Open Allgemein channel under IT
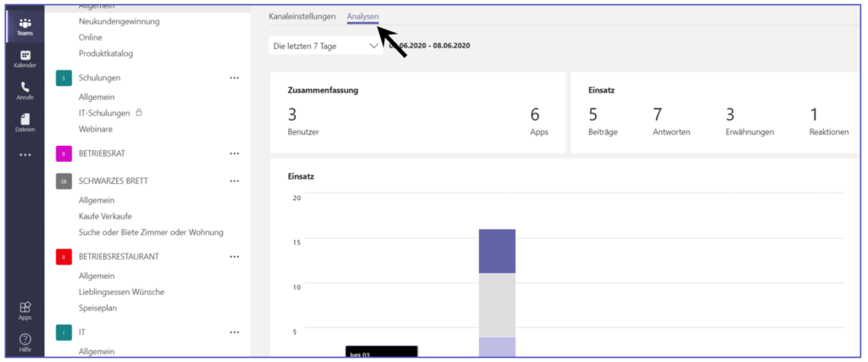The height and width of the screenshot is (362, 868). pyautogui.click(x=97, y=351)
